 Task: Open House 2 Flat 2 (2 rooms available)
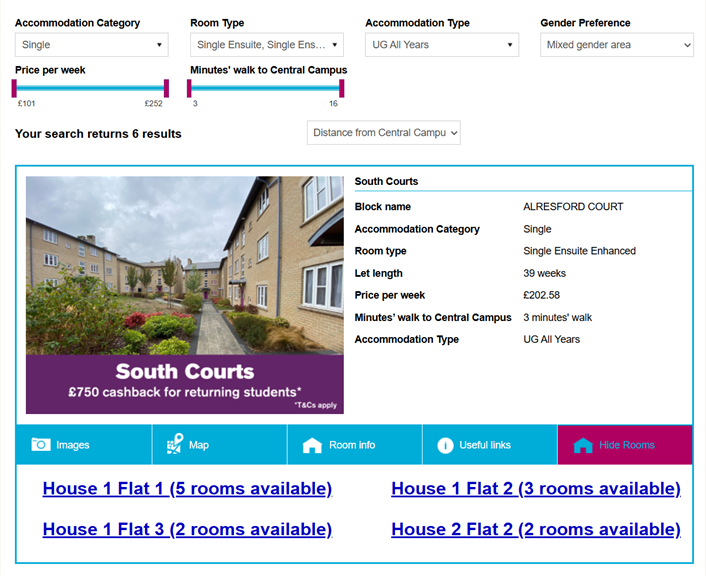click(536, 529)
